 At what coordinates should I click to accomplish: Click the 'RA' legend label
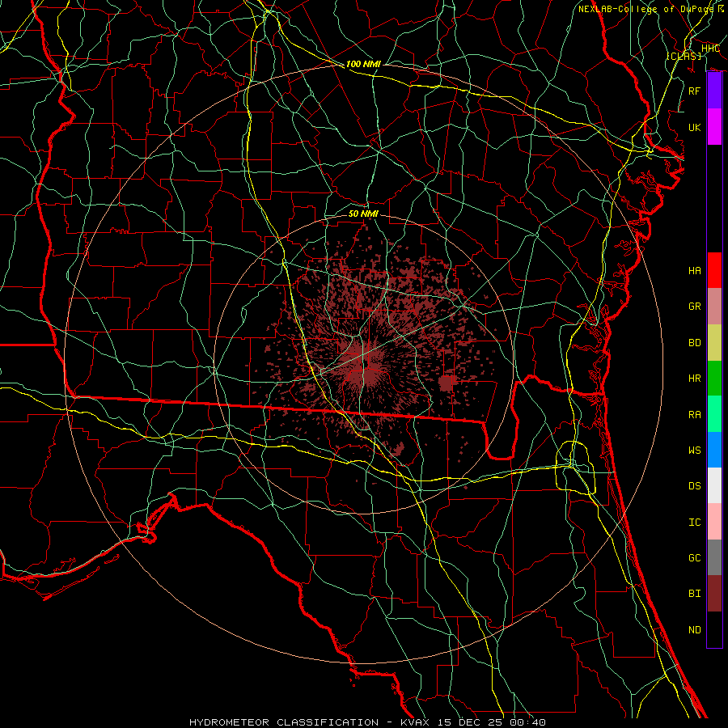pos(694,415)
